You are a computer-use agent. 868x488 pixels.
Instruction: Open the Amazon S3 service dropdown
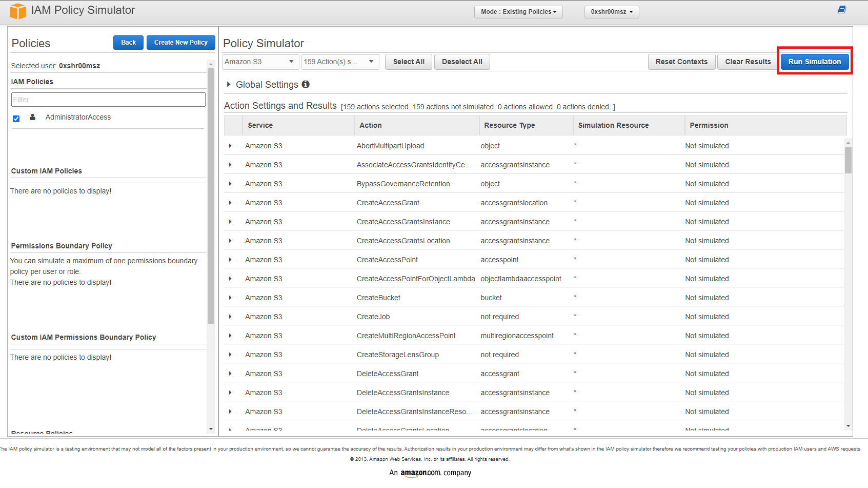click(x=260, y=62)
